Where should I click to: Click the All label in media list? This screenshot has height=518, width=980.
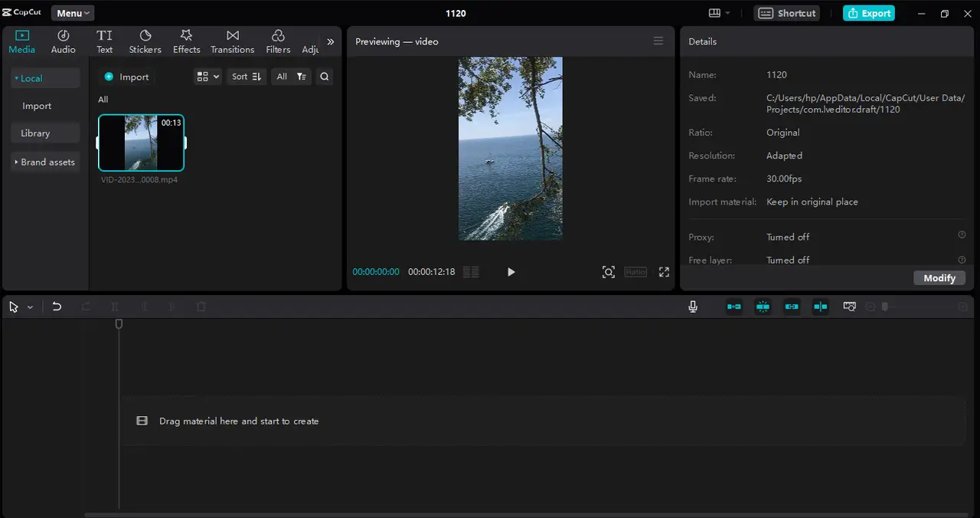click(x=103, y=100)
